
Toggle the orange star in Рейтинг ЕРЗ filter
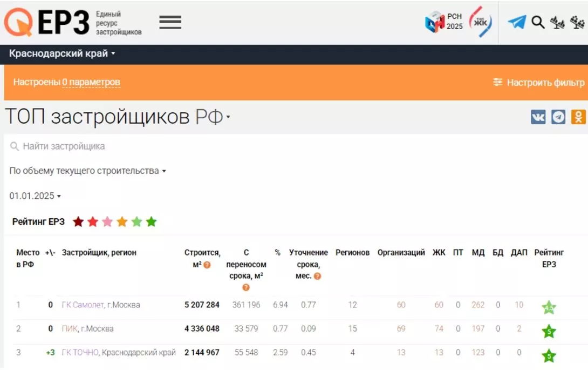click(122, 221)
